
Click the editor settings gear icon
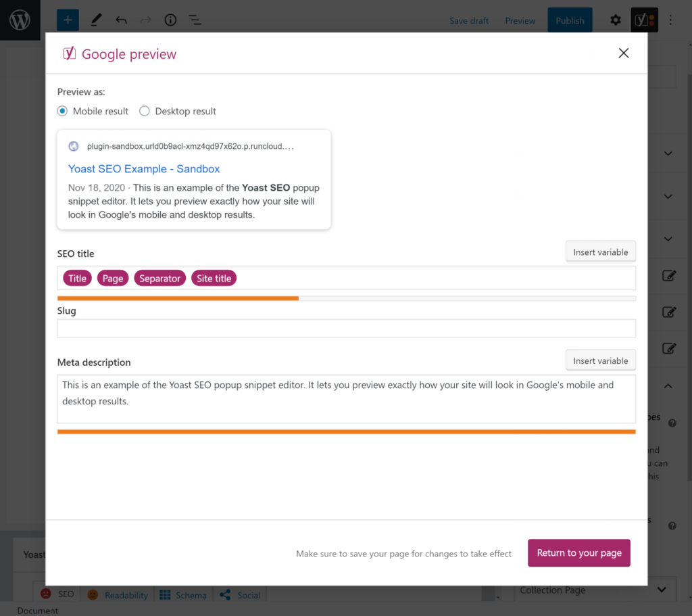tap(615, 20)
